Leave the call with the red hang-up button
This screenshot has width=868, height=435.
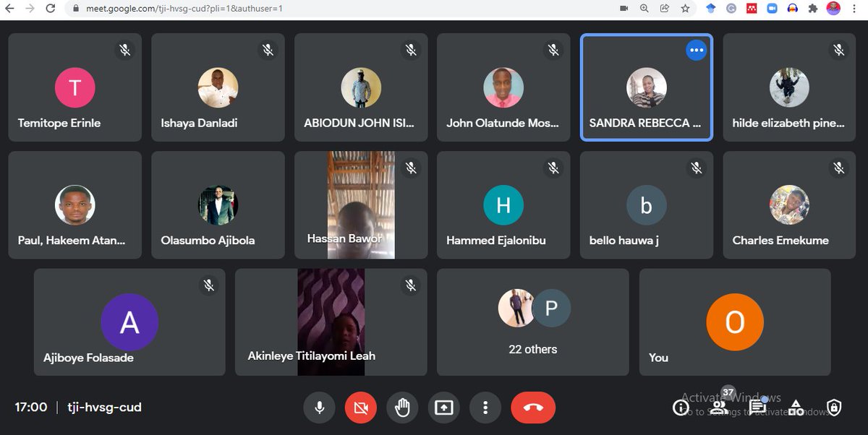(x=533, y=408)
